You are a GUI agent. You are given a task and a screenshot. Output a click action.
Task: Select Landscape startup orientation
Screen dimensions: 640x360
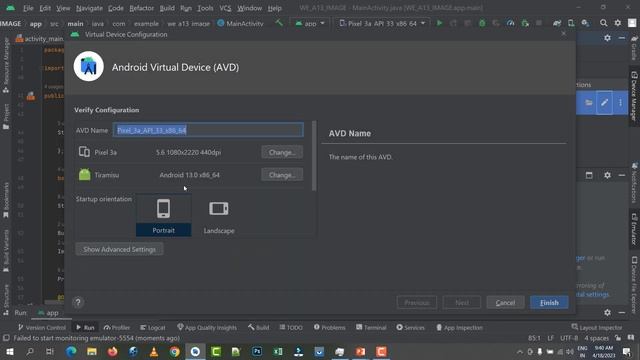tap(219, 216)
